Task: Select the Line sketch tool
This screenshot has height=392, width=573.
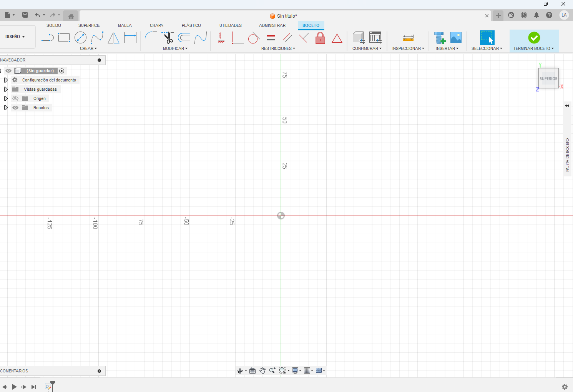Action: [x=47, y=38]
